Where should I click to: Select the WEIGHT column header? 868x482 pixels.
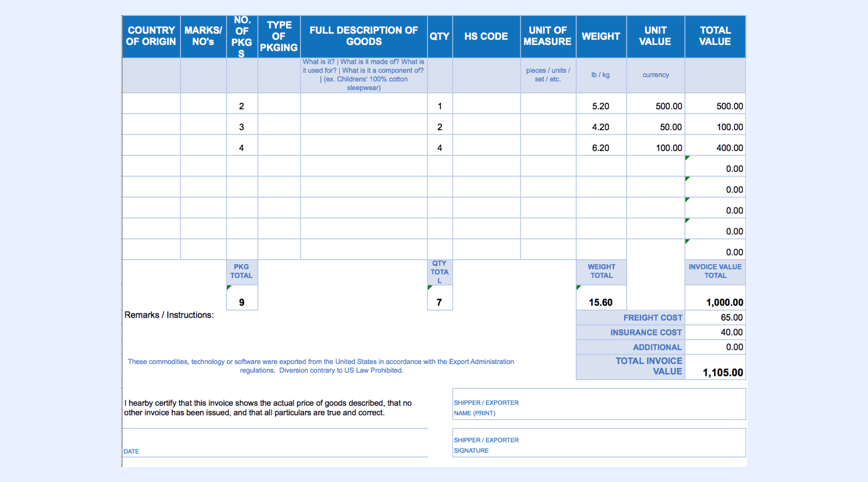[601, 36]
